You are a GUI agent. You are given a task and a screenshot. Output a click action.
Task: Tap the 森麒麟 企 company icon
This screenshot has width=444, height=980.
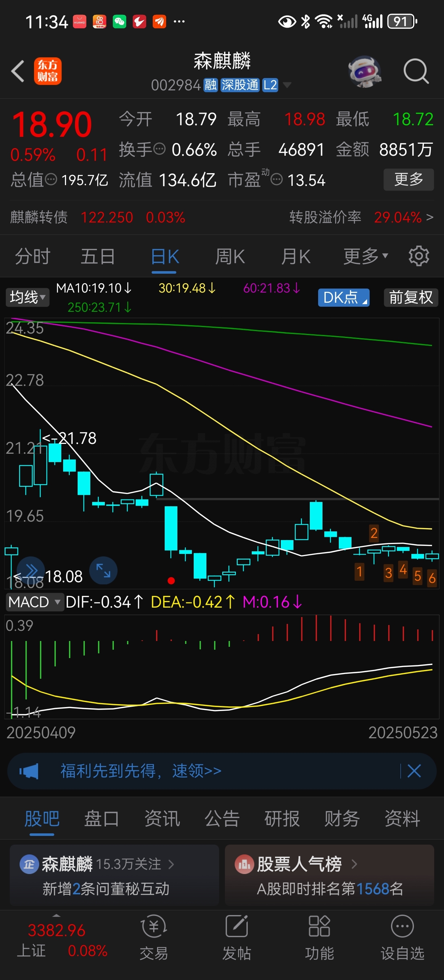(x=29, y=864)
